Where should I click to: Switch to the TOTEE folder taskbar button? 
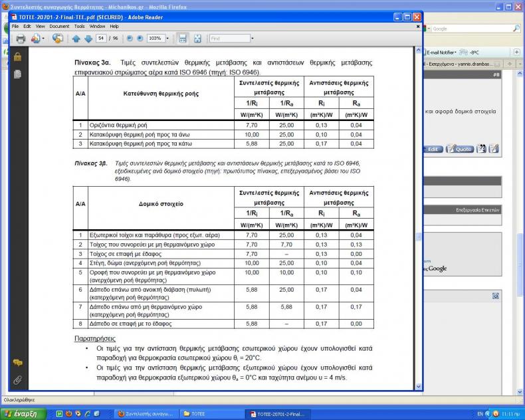[x=213, y=414]
